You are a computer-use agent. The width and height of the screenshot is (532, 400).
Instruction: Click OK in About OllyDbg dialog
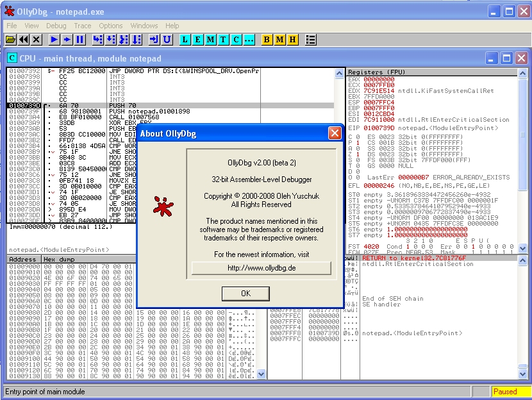click(x=245, y=293)
